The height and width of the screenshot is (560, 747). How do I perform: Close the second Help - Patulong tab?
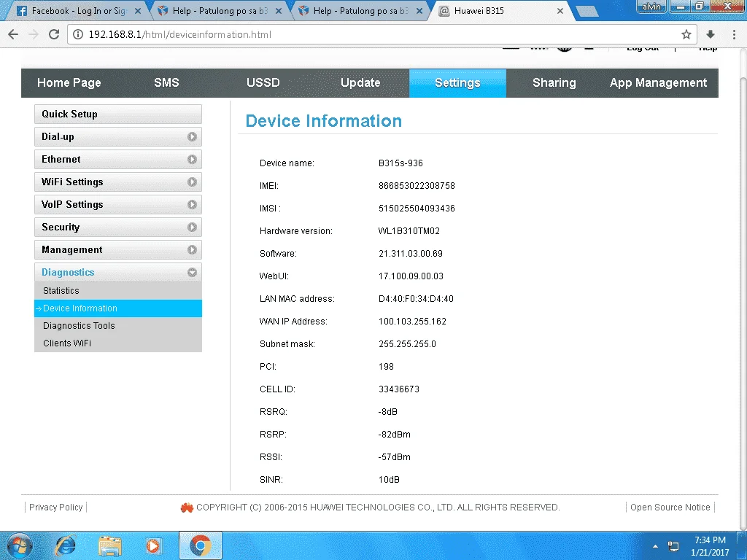[x=419, y=10]
